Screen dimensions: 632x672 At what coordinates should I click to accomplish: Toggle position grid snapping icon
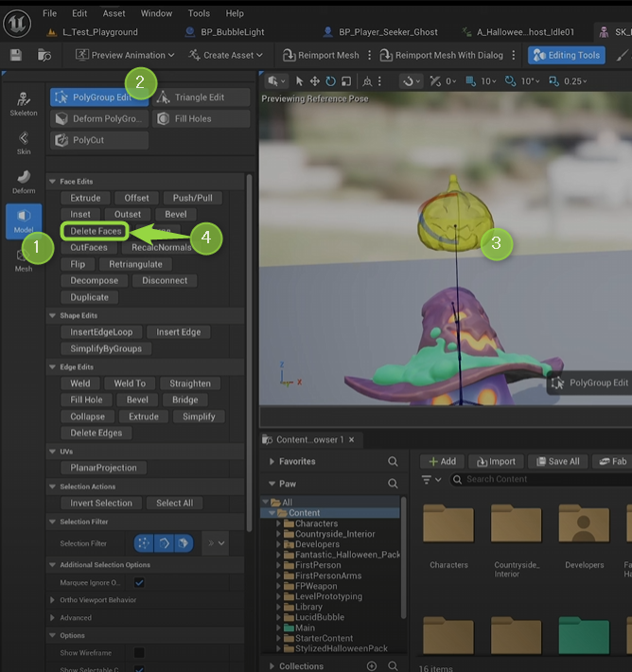[470, 81]
